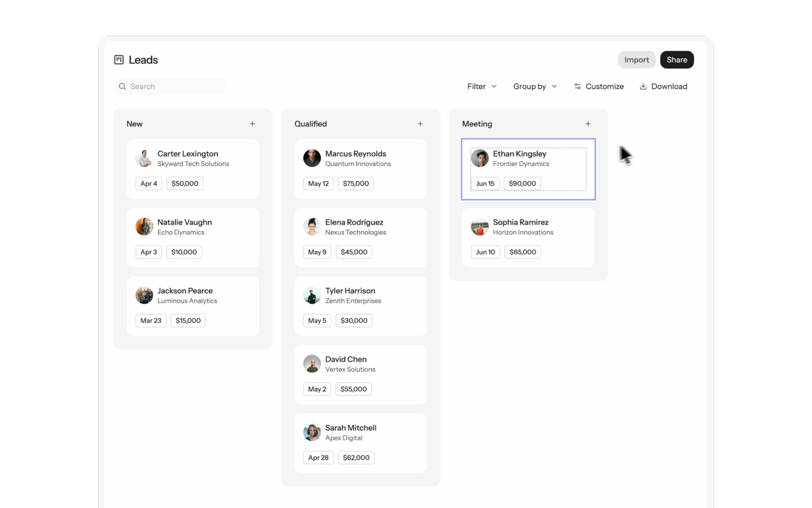The width and height of the screenshot is (812, 508).
Task: Click Marcus Reynolds' avatar photo
Action: click(x=312, y=159)
